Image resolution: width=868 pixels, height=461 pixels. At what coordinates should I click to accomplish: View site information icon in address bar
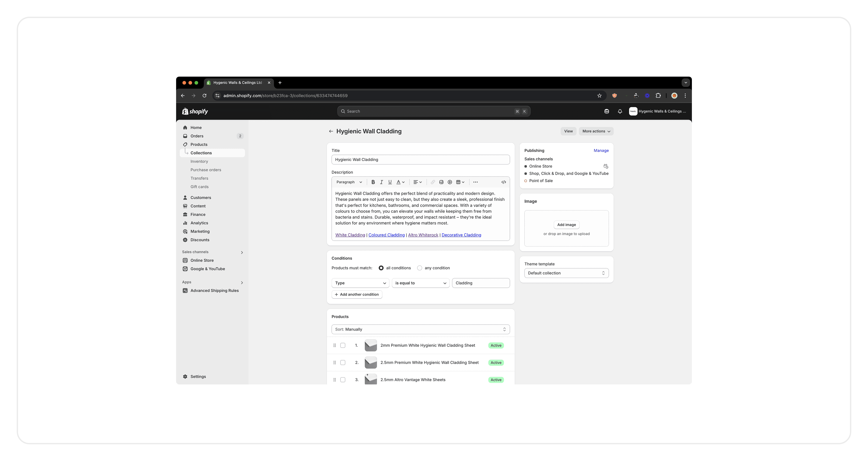218,96
